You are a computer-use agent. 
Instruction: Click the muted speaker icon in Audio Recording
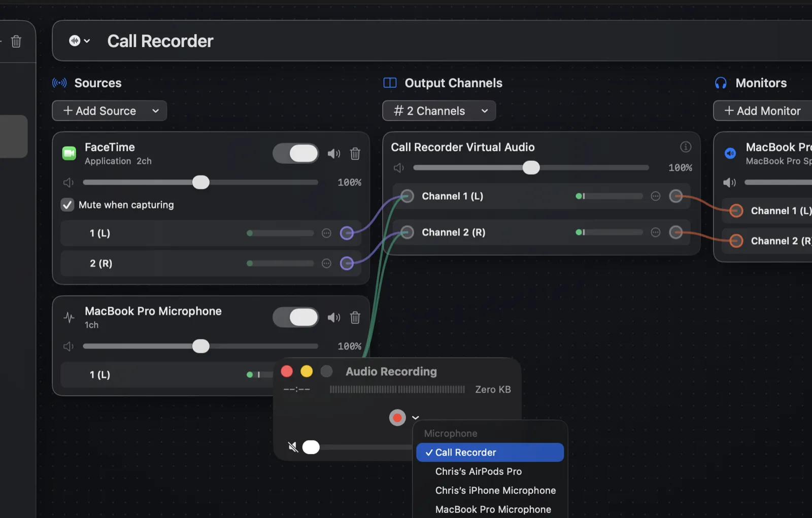(293, 447)
